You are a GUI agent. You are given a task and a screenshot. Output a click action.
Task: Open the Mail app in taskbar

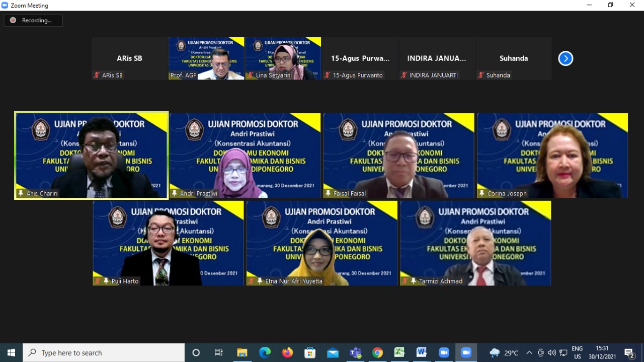(x=333, y=352)
